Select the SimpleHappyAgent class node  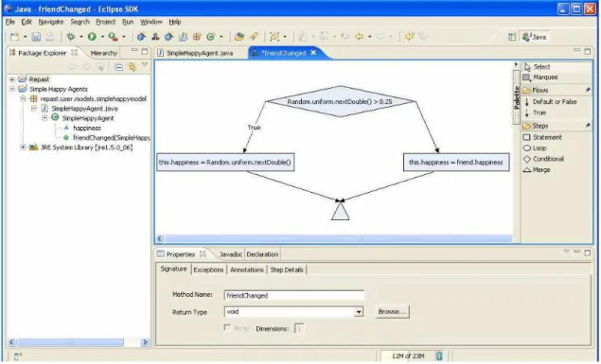[x=88, y=118]
